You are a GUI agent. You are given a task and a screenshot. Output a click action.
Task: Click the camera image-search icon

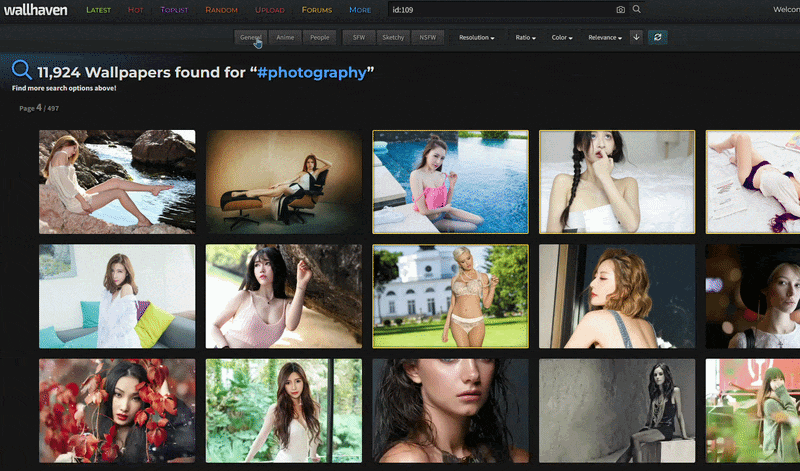pyautogui.click(x=620, y=10)
